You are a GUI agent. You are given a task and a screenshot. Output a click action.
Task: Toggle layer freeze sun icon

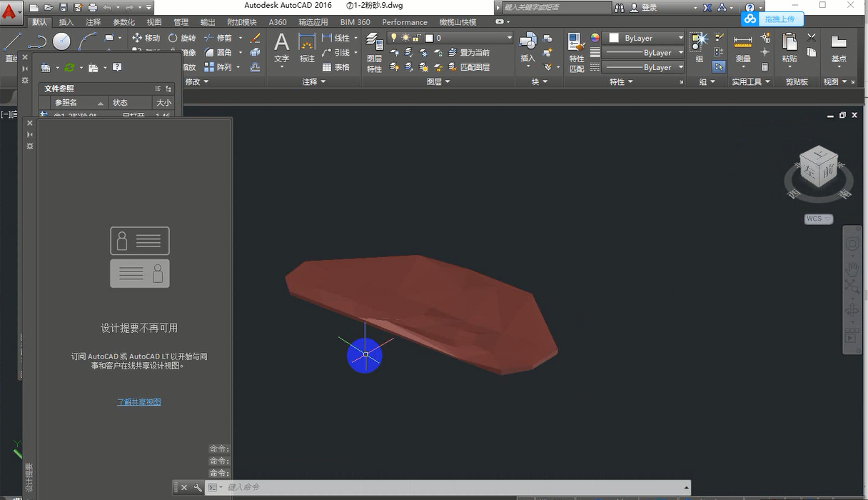pos(405,38)
